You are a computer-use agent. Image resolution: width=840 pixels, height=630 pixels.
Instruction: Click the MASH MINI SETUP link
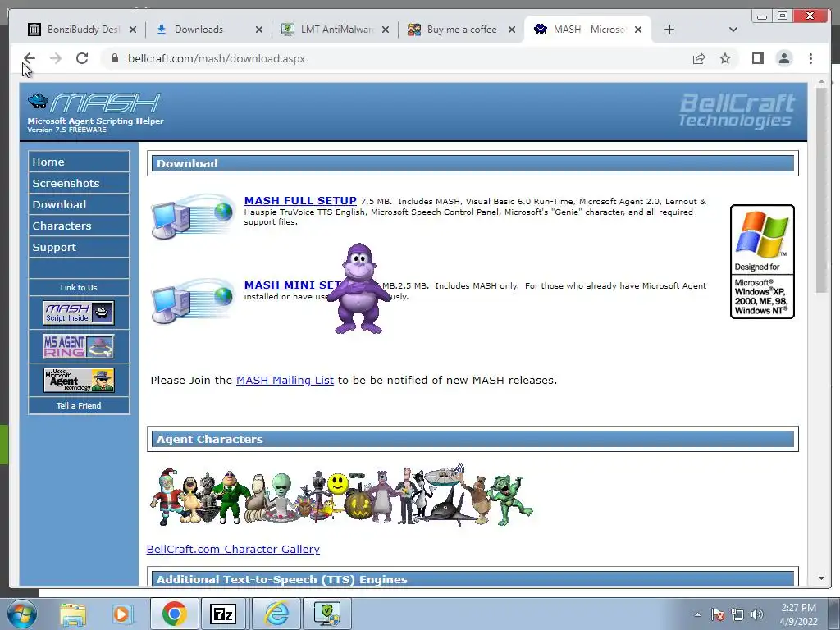pos(292,285)
